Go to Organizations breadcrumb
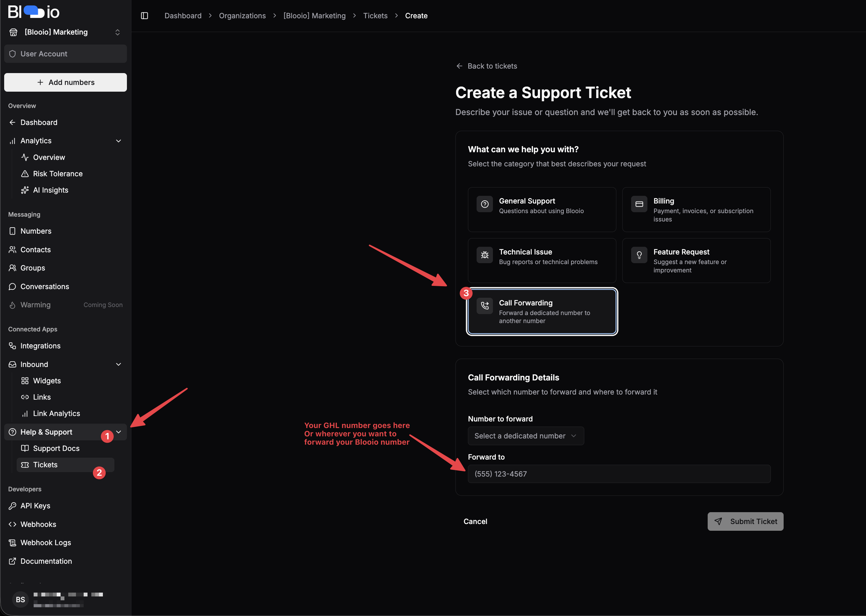The height and width of the screenshot is (616, 866). pos(242,16)
